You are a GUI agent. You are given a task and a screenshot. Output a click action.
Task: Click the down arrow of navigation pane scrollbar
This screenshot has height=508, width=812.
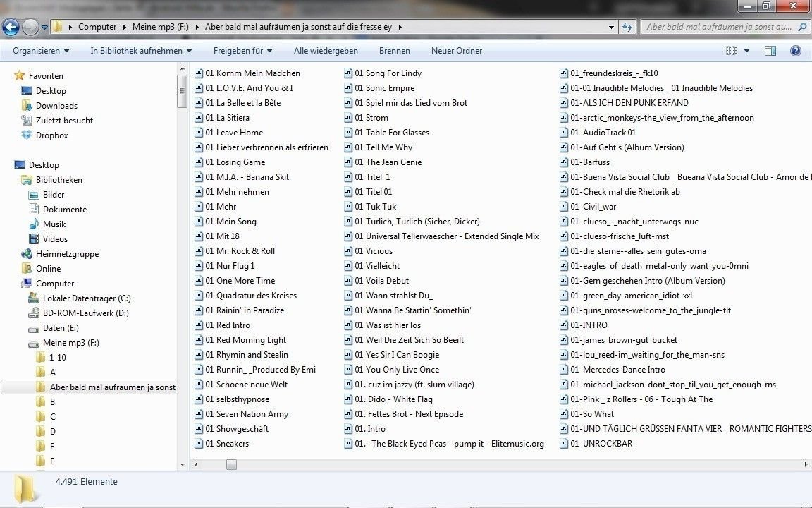pyautogui.click(x=183, y=464)
